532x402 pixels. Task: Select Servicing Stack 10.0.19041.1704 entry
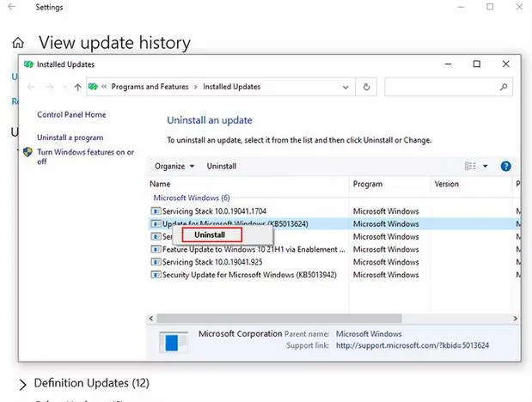(x=214, y=211)
